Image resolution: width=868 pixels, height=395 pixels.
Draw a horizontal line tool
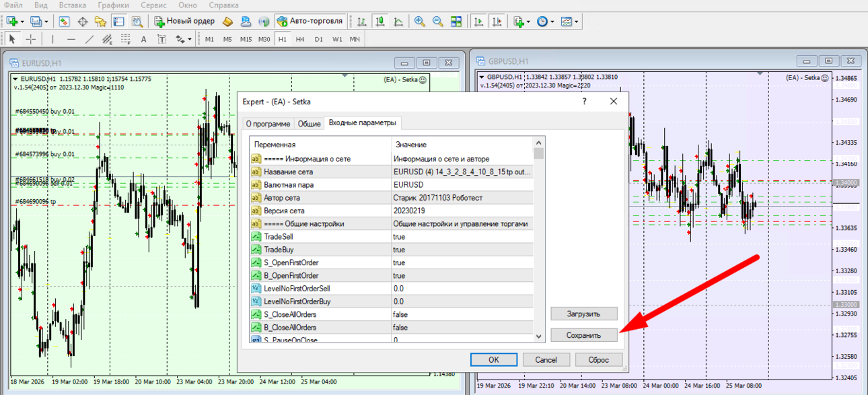(x=71, y=39)
